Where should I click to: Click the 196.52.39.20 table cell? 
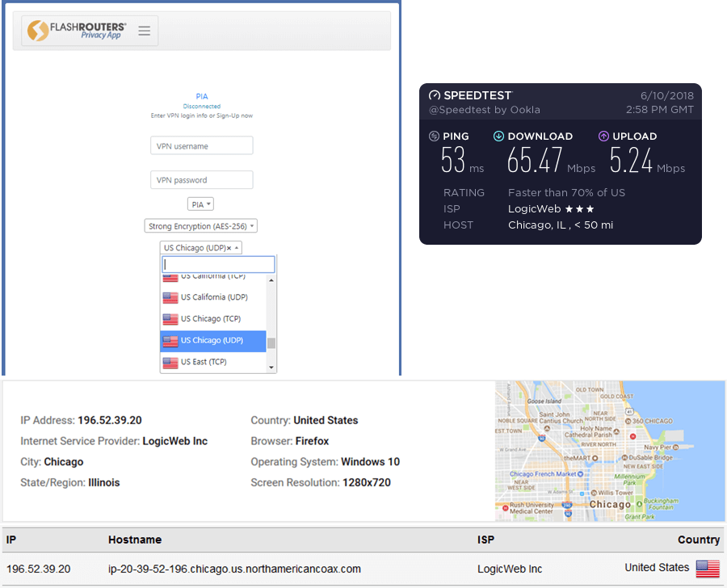39,569
